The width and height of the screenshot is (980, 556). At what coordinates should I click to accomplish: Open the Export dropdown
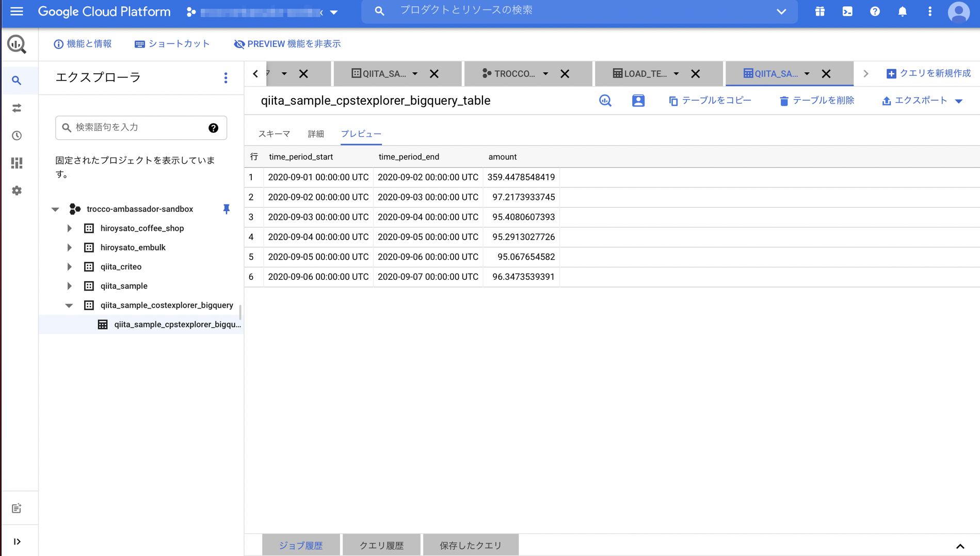click(922, 101)
